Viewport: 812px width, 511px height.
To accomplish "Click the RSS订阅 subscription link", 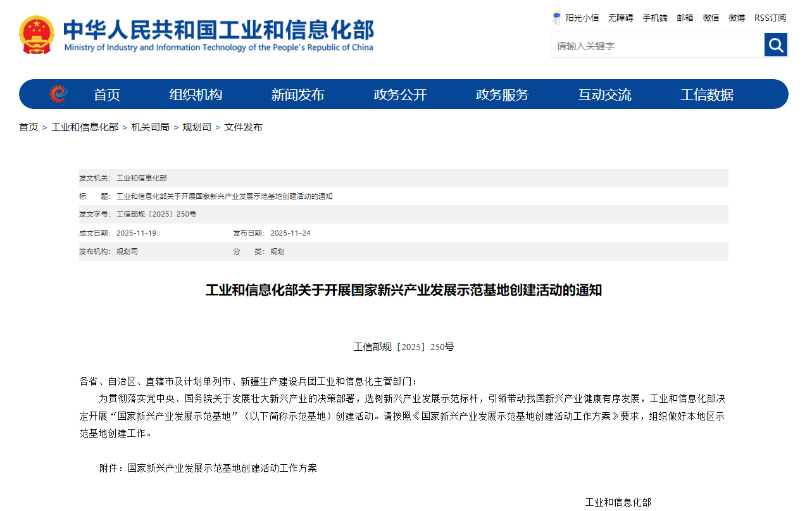I will click(x=770, y=18).
